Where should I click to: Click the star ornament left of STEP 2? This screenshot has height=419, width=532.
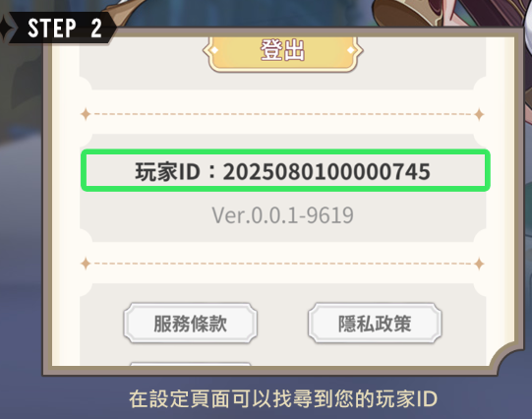click(x=6, y=28)
